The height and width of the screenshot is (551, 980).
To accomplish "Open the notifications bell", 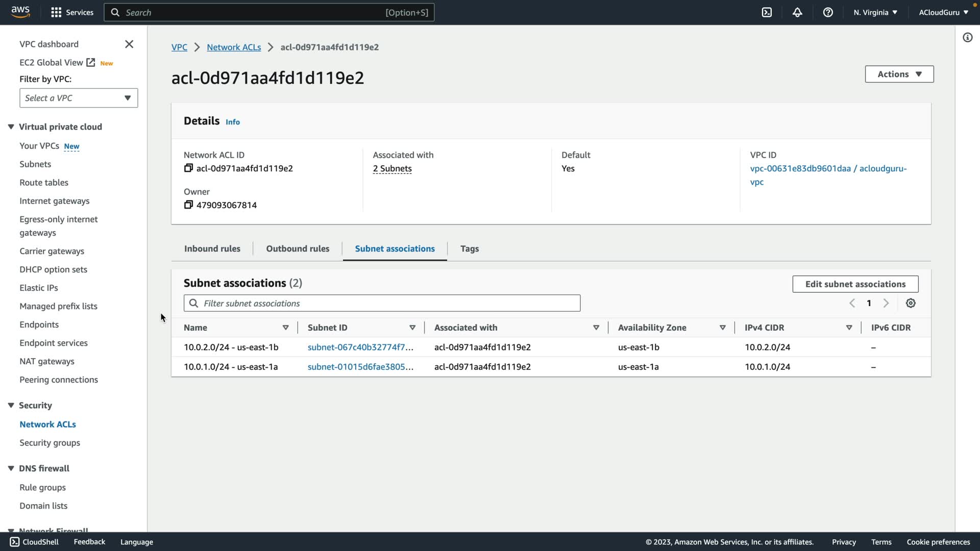I will 797,12.
